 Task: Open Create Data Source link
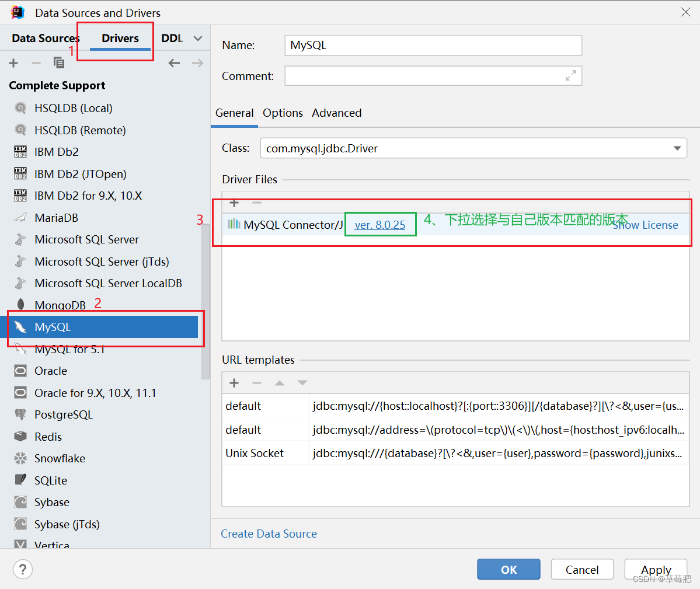[269, 534]
